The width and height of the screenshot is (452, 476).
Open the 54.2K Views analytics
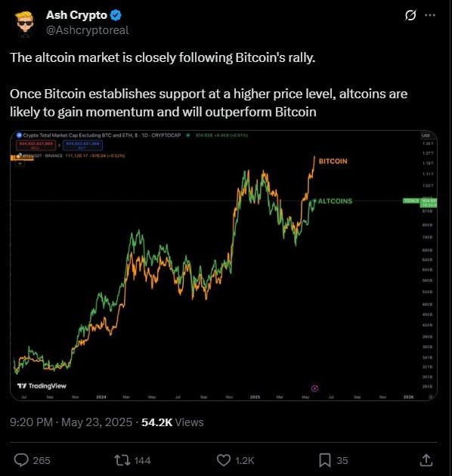click(x=172, y=422)
